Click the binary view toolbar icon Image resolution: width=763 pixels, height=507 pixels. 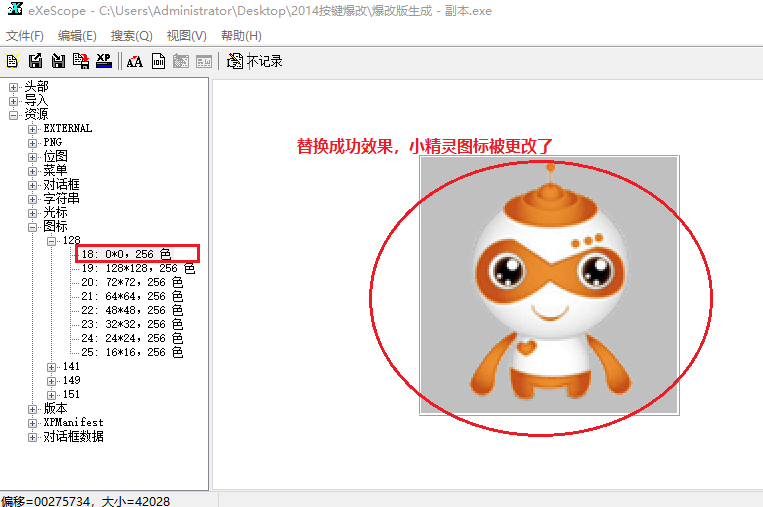(x=158, y=61)
